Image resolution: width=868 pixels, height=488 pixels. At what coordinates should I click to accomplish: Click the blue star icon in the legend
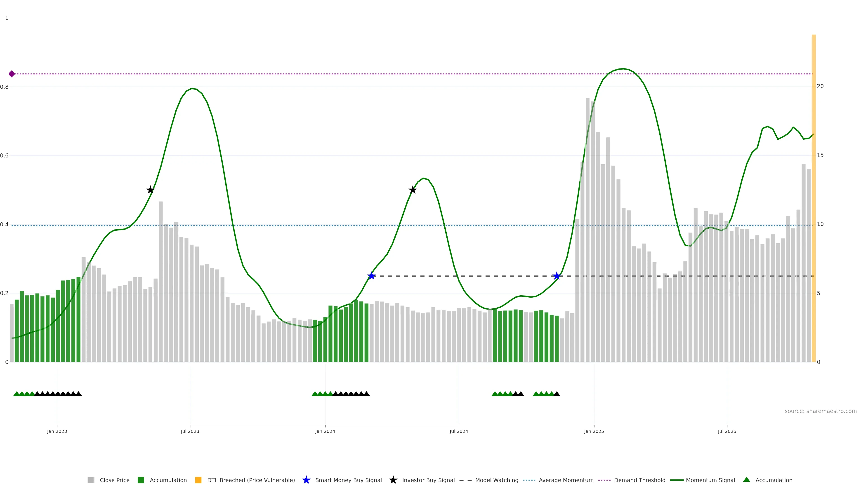coord(306,480)
